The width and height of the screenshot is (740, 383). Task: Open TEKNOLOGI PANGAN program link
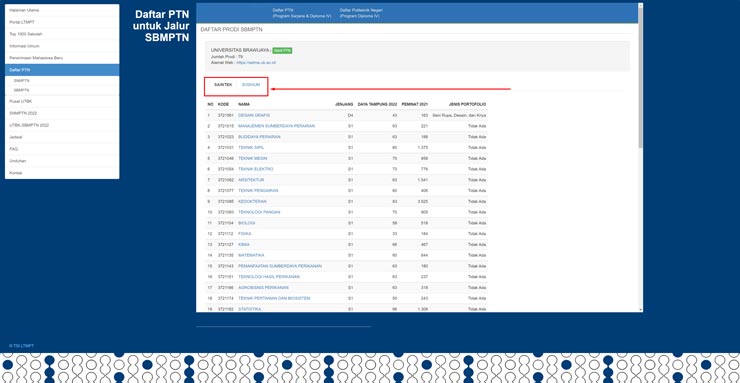(259, 212)
